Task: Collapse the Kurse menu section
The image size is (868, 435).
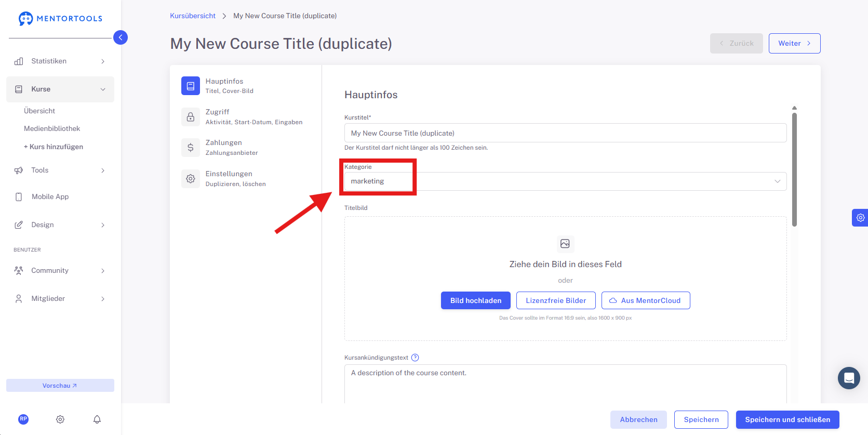Action: point(60,89)
